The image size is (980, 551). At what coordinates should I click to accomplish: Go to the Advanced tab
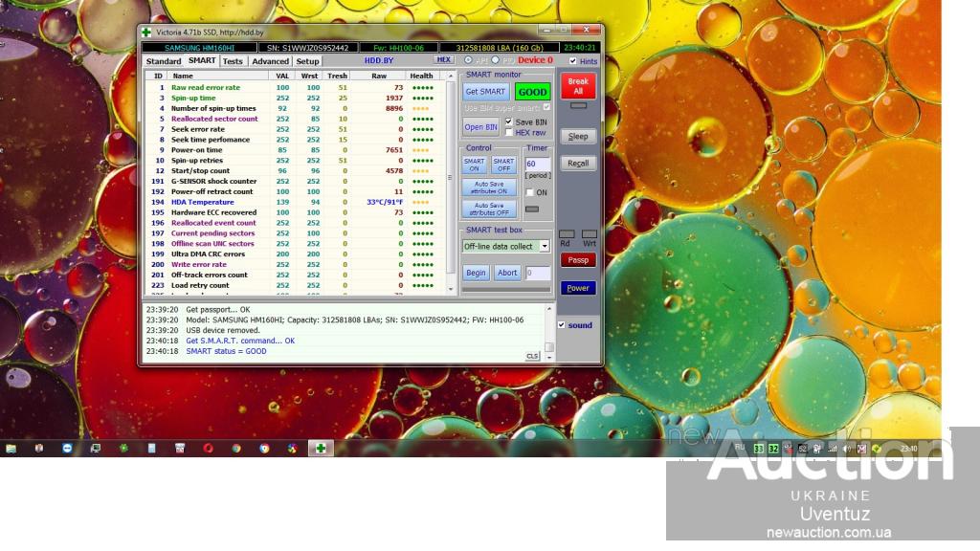point(270,61)
